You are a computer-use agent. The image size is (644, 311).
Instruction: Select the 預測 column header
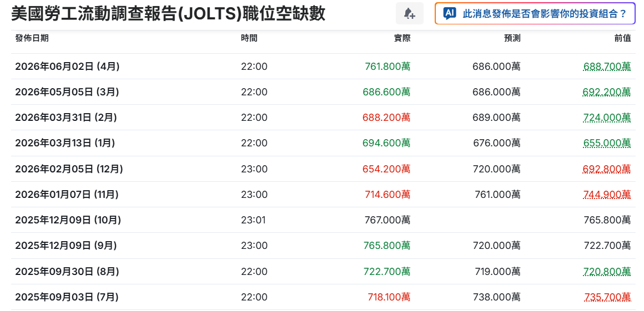(x=512, y=38)
